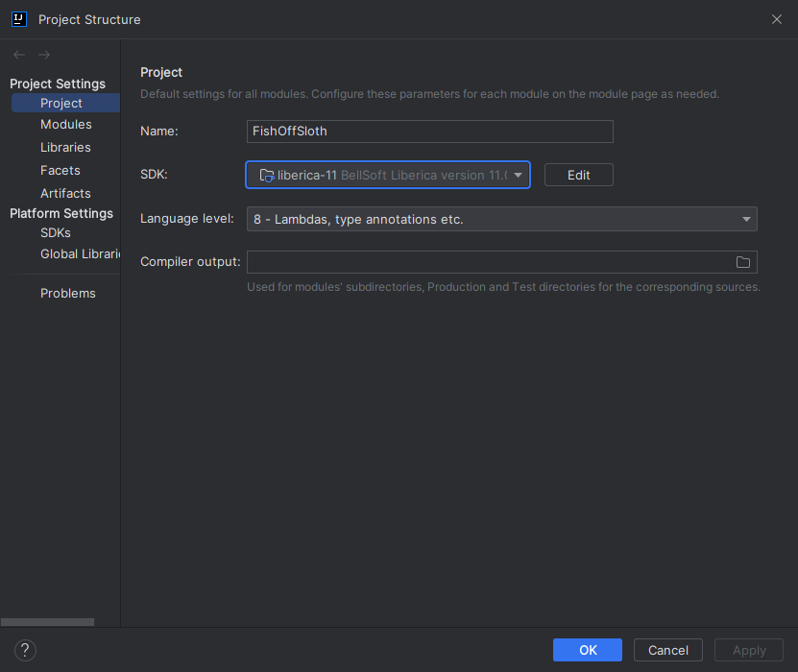Click the back navigation arrow

pyautogui.click(x=17, y=55)
